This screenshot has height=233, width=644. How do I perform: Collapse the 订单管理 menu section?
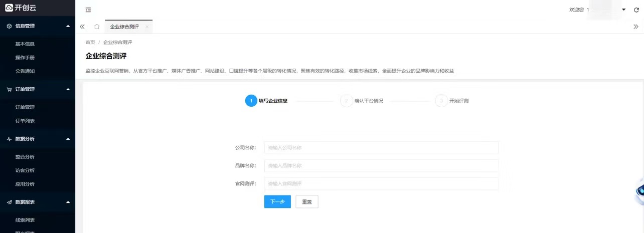[68, 89]
